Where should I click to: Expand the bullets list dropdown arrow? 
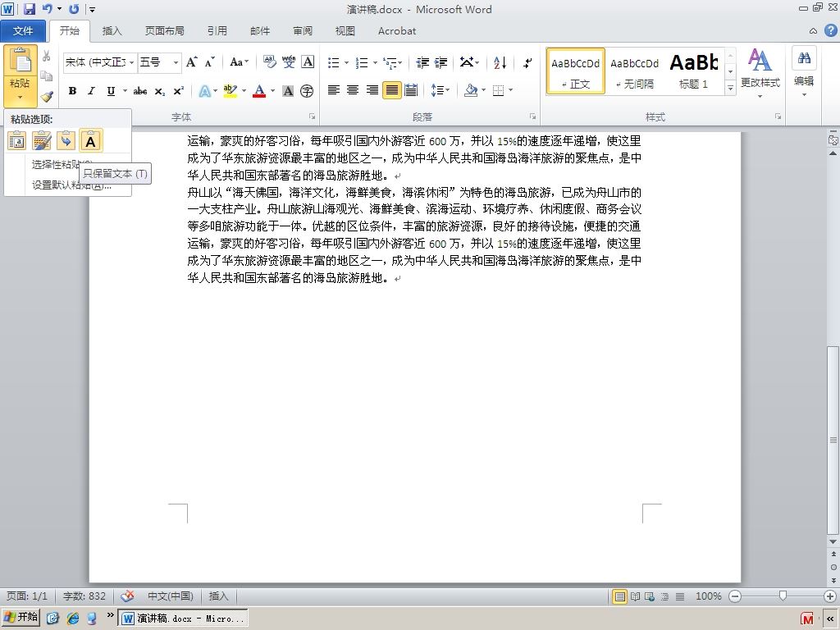pyautogui.click(x=347, y=63)
